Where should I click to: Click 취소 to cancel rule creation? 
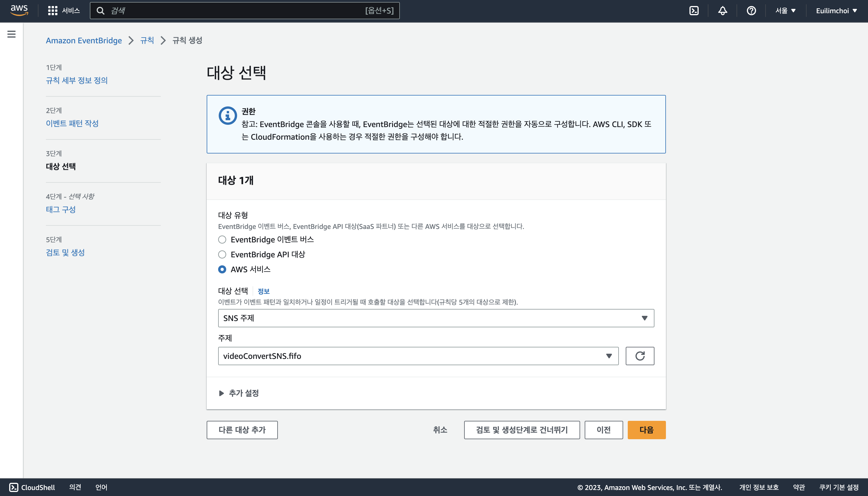pos(440,430)
